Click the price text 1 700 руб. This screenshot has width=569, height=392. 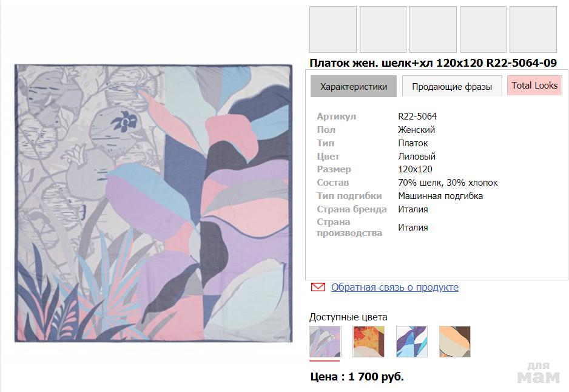pyautogui.click(x=376, y=377)
